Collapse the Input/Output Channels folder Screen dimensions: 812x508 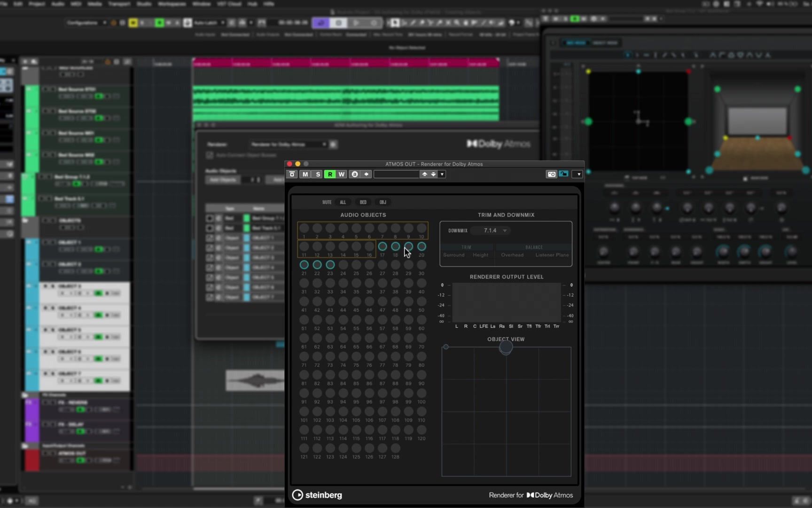coord(25,445)
